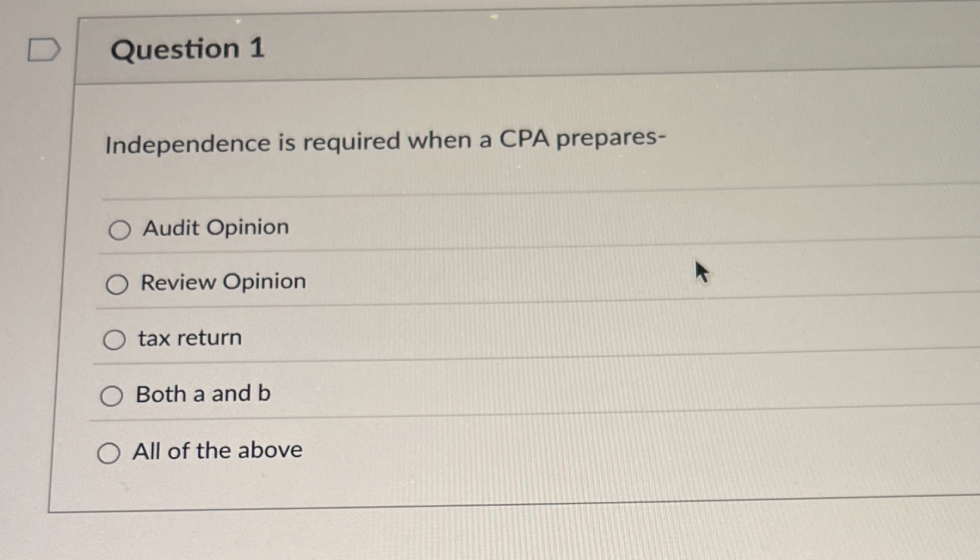Click the Audit Opinion answer label
Screen dimensions: 980x560
click(215, 228)
